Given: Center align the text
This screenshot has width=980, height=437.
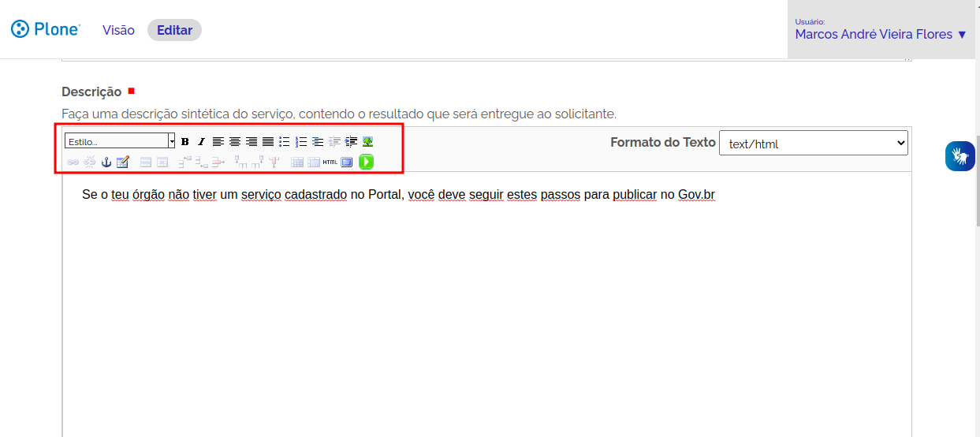Looking at the screenshot, I should (x=235, y=142).
